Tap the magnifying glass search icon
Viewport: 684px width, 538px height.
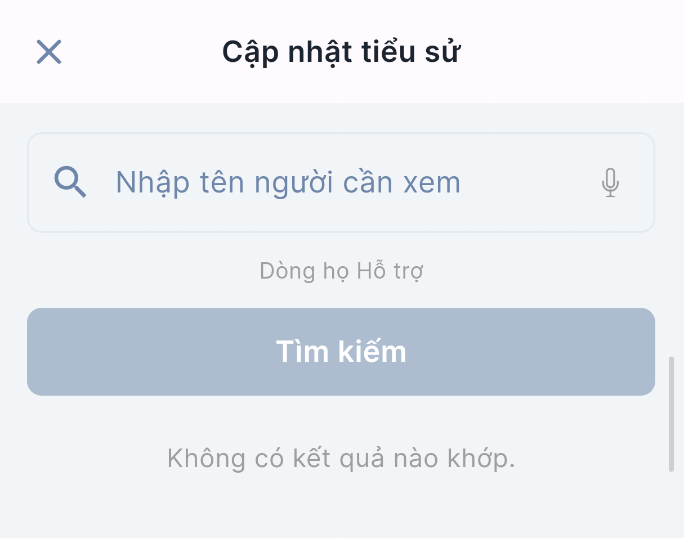pyautogui.click(x=70, y=182)
